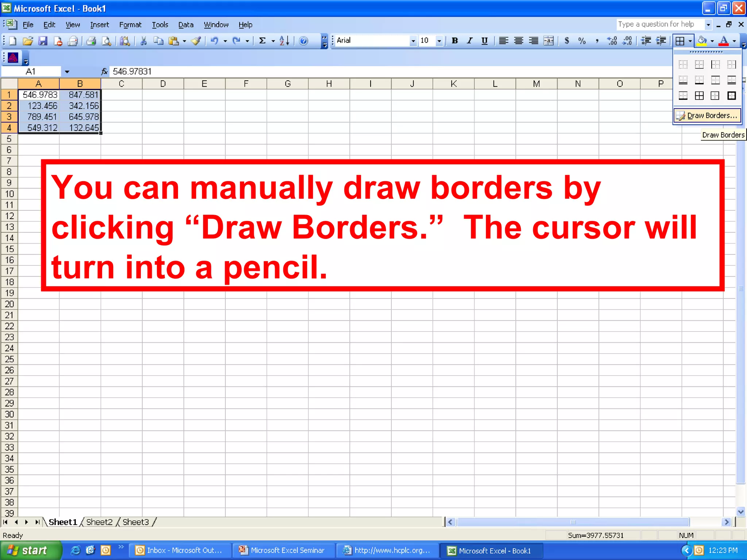Expand the Font Color dropdown arrow
747x560 pixels.
(x=734, y=41)
